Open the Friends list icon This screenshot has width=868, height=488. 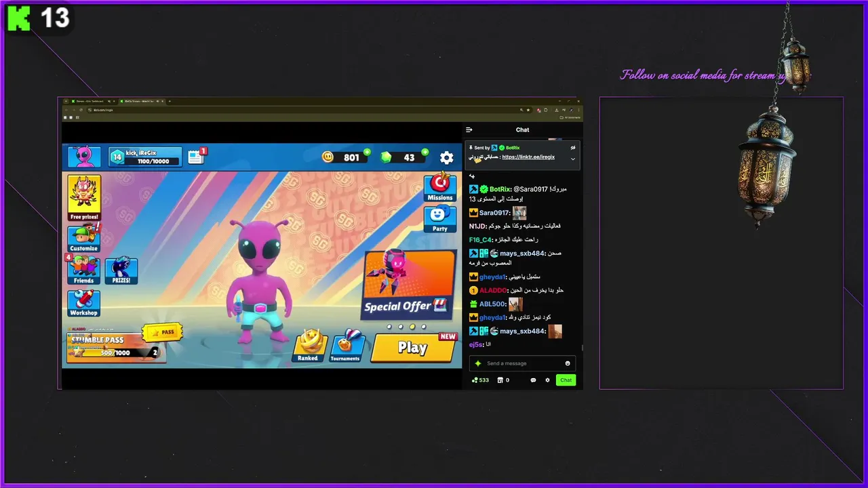point(83,270)
